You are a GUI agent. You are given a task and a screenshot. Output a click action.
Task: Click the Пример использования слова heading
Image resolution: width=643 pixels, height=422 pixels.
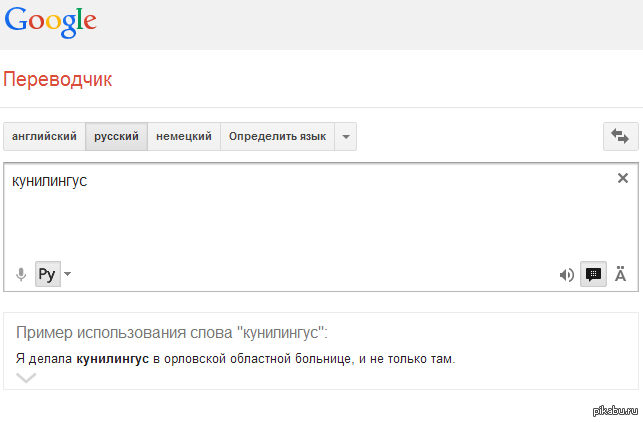(x=172, y=333)
